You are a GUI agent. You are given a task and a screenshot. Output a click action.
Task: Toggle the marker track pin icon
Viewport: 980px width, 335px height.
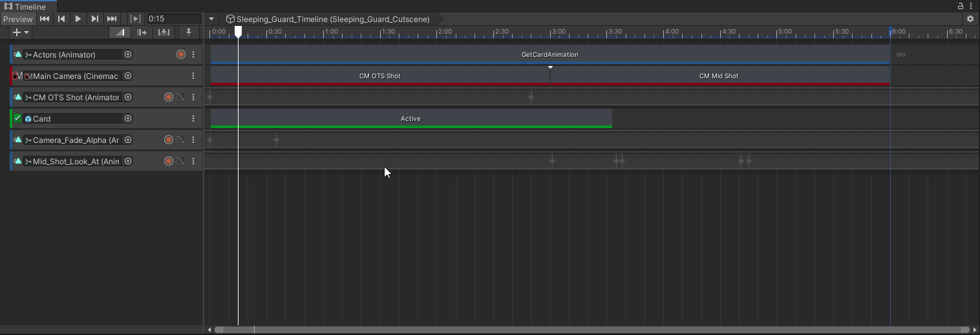tap(189, 32)
